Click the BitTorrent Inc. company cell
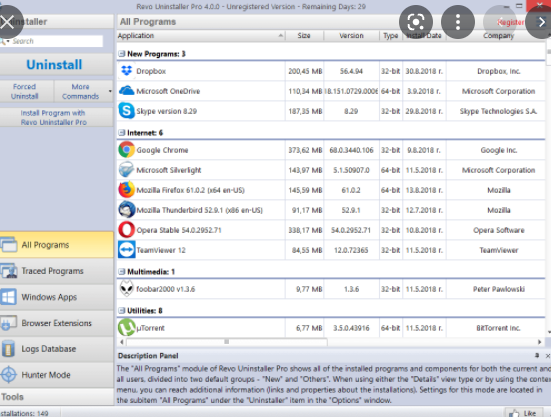Viewport: 551px width, 417px height. [498, 328]
